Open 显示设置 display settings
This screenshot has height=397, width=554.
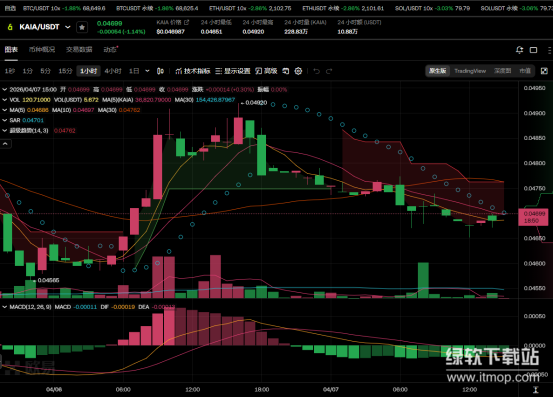point(233,71)
